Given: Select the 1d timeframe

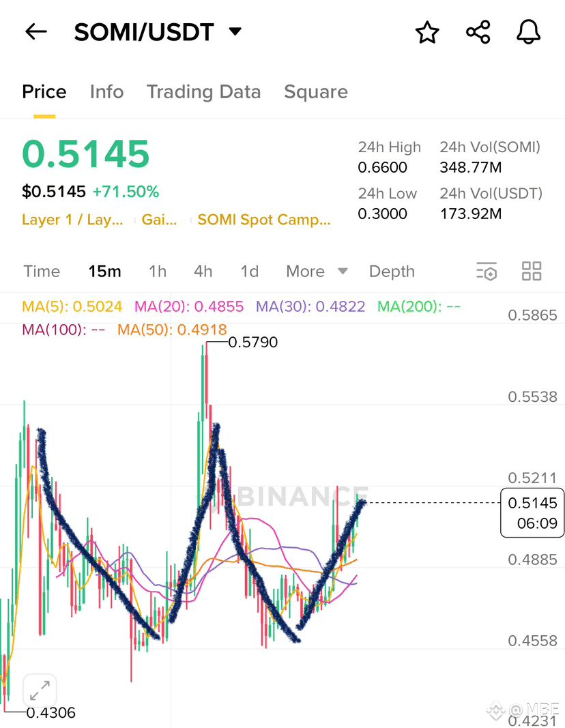Looking at the screenshot, I should point(249,271).
